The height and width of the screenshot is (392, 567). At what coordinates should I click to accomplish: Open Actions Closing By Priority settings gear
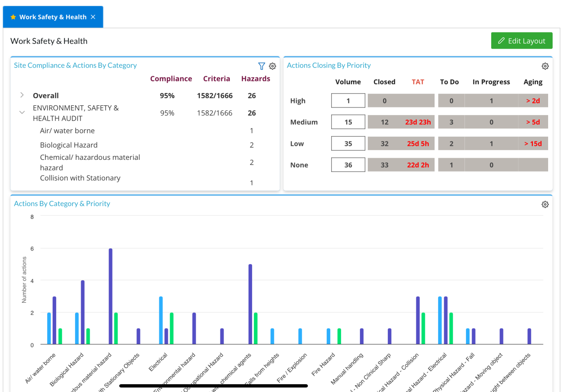pos(545,66)
